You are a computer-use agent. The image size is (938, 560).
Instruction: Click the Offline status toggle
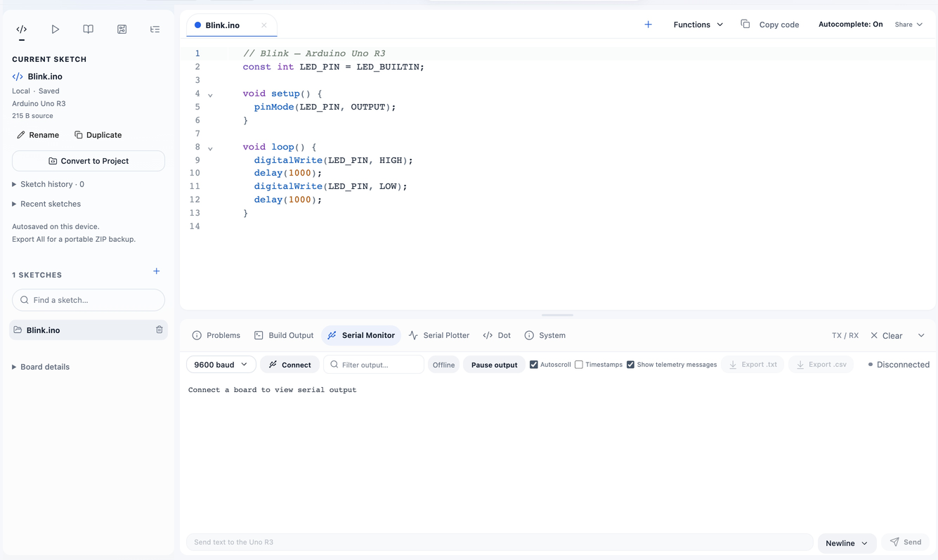443,365
